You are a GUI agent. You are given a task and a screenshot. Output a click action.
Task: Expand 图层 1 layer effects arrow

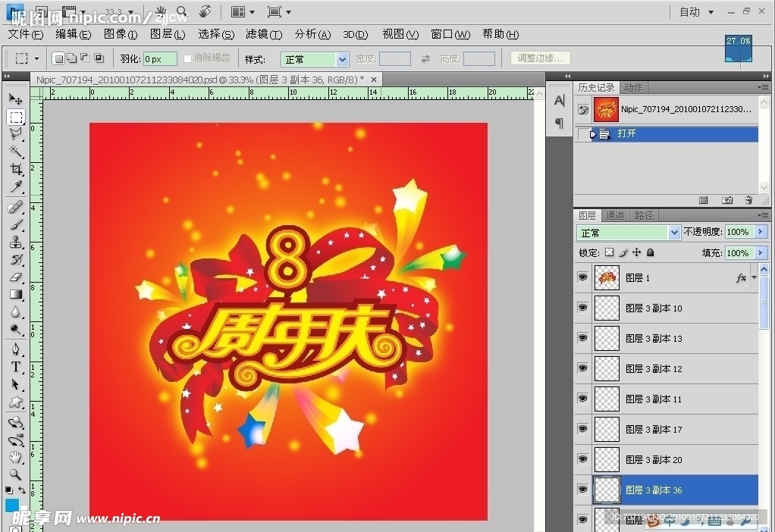754,277
